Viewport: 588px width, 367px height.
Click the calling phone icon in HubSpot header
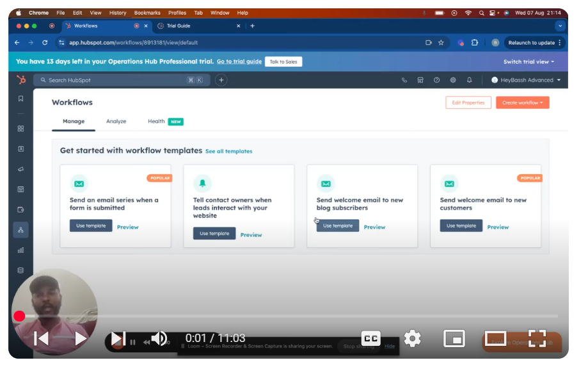404,80
